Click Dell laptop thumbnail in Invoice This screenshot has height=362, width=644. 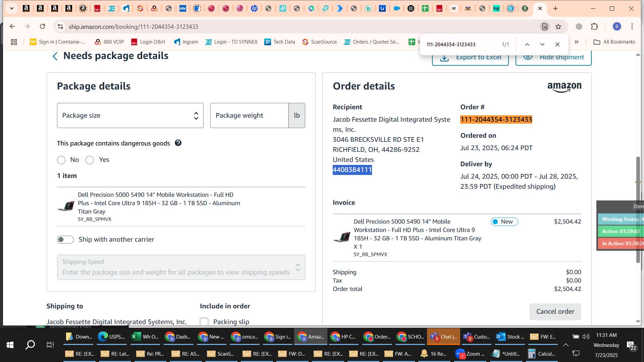point(341,237)
